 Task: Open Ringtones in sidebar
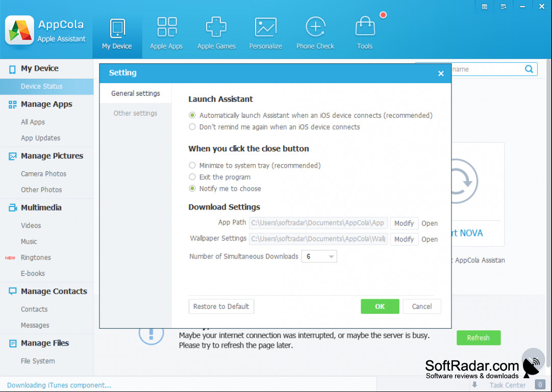coord(36,257)
